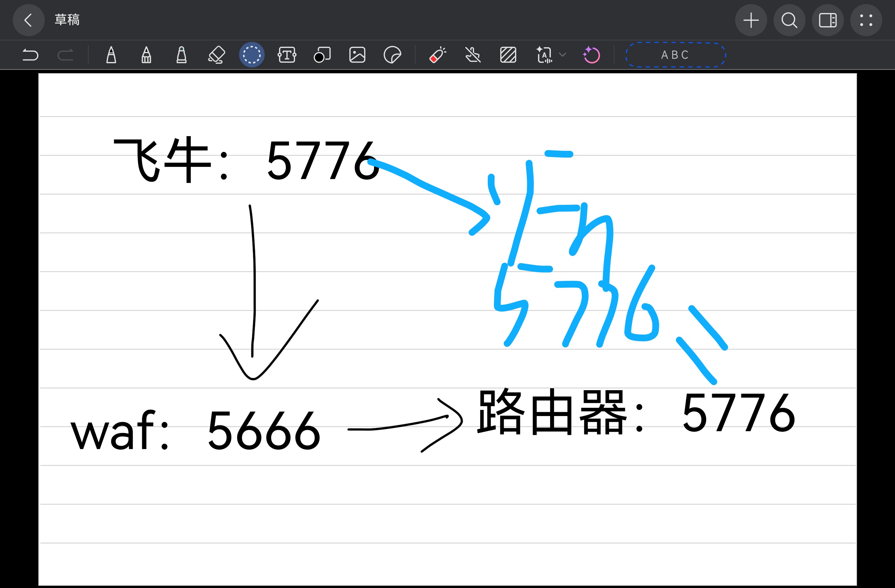
Task: Pick the highlighter tool
Action: [181, 55]
